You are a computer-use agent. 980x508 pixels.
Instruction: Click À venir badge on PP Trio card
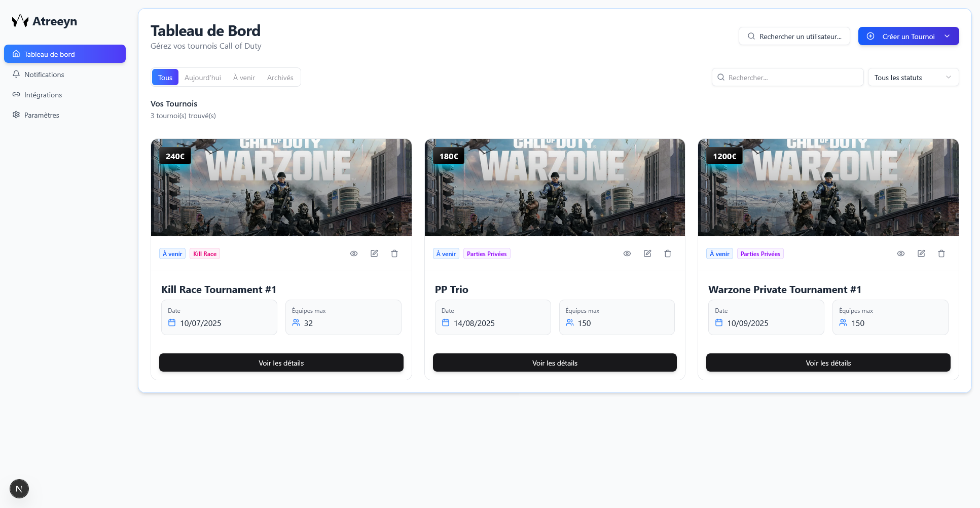coord(446,253)
